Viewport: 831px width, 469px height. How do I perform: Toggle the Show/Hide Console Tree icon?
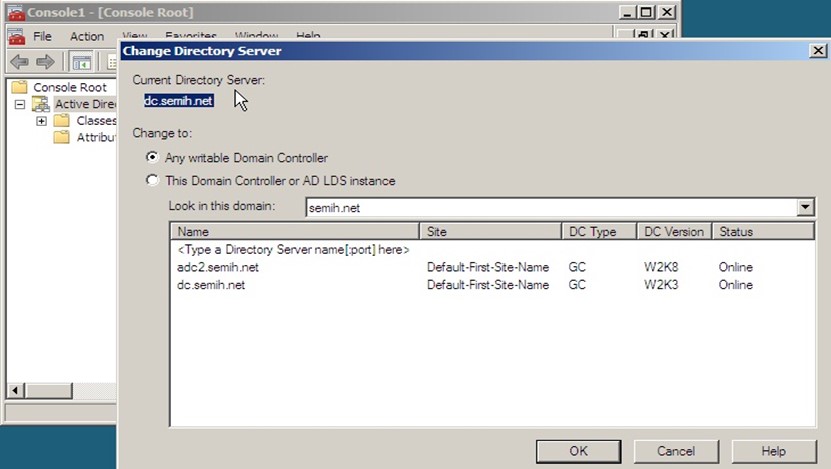pyautogui.click(x=81, y=62)
